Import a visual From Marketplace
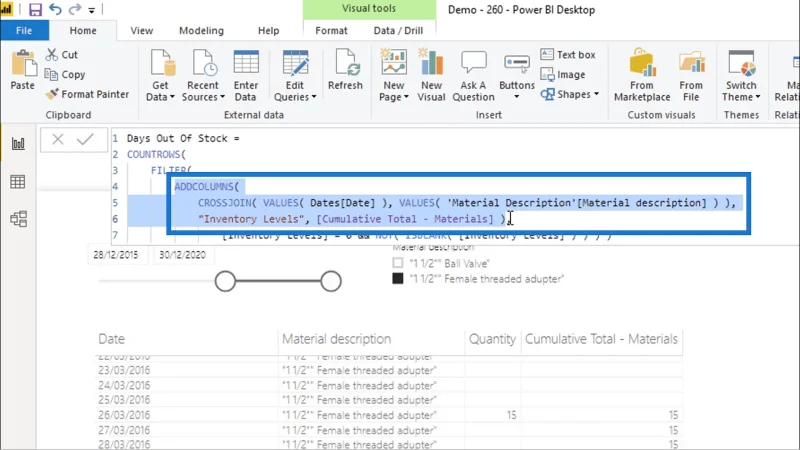Image resolution: width=800 pixels, height=450 pixels. point(642,76)
